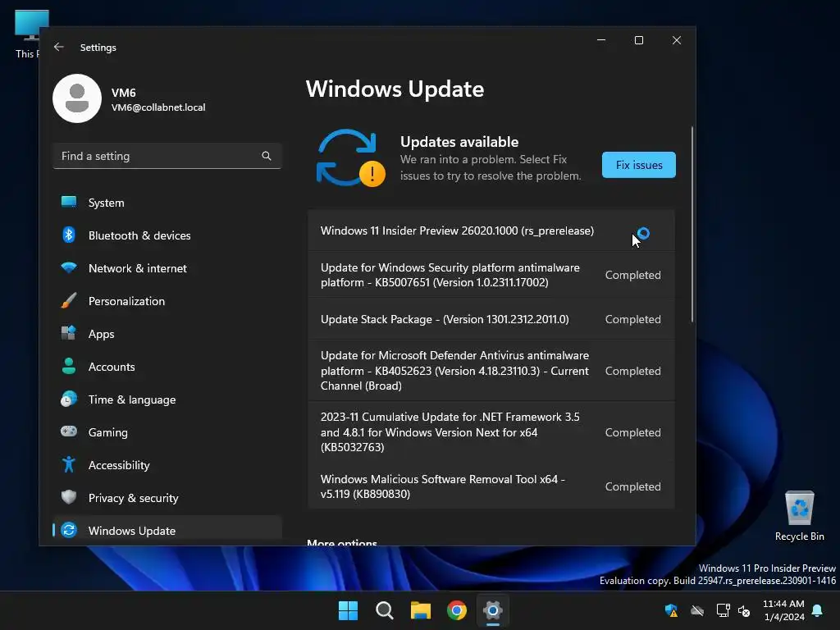Open taskbar Search magnifier

(384, 610)
